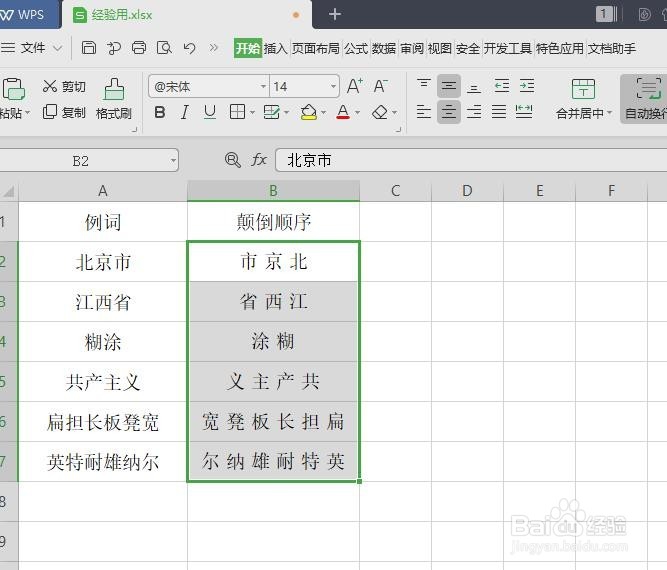
Task: Decrease font size with A- icon
Action: 380,86
